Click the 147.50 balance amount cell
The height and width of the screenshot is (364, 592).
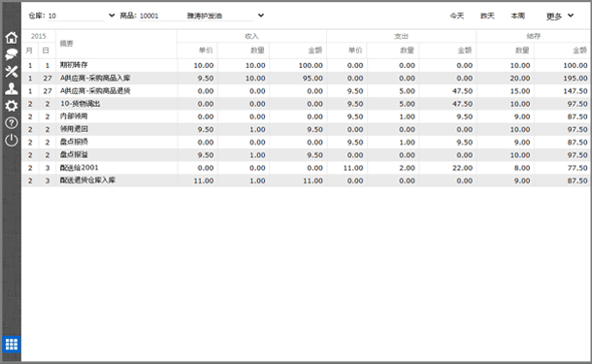pos(576,91)
